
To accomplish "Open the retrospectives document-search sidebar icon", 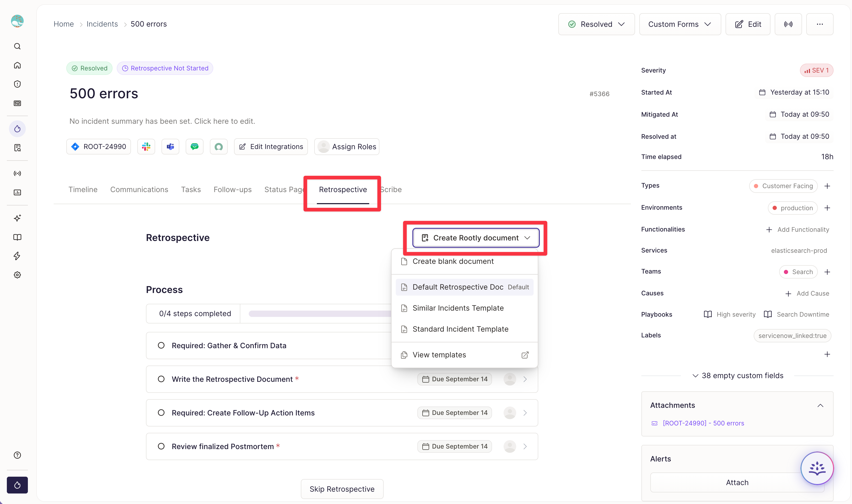I will point(17,148).
